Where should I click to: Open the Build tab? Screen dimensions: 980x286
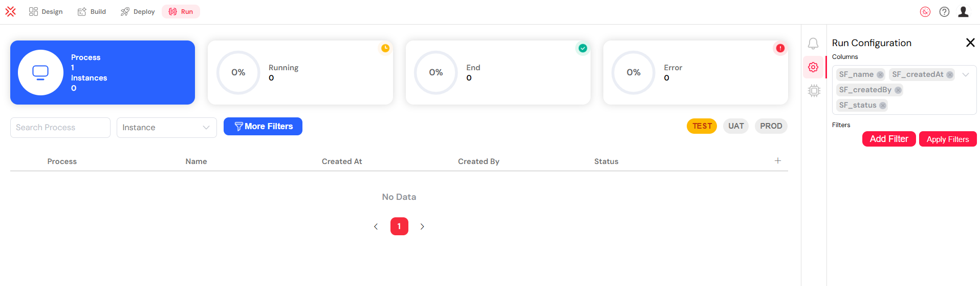tap(92, 11)
